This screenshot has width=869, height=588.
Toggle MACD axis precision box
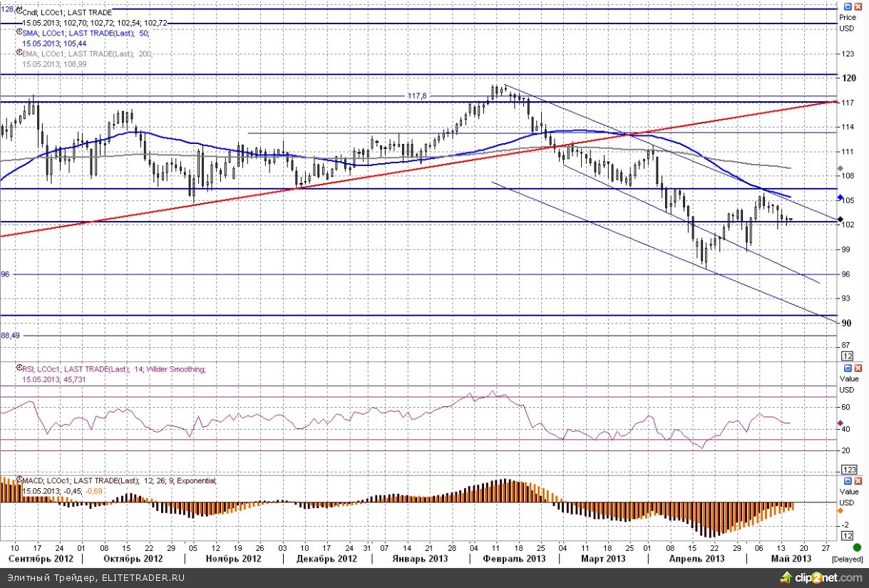[848, 535]
